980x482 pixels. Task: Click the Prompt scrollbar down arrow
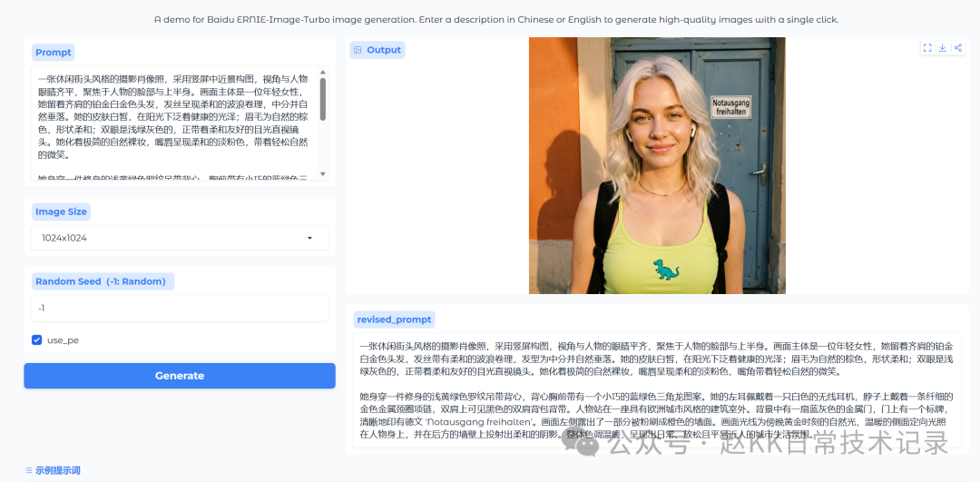[323, 173]
